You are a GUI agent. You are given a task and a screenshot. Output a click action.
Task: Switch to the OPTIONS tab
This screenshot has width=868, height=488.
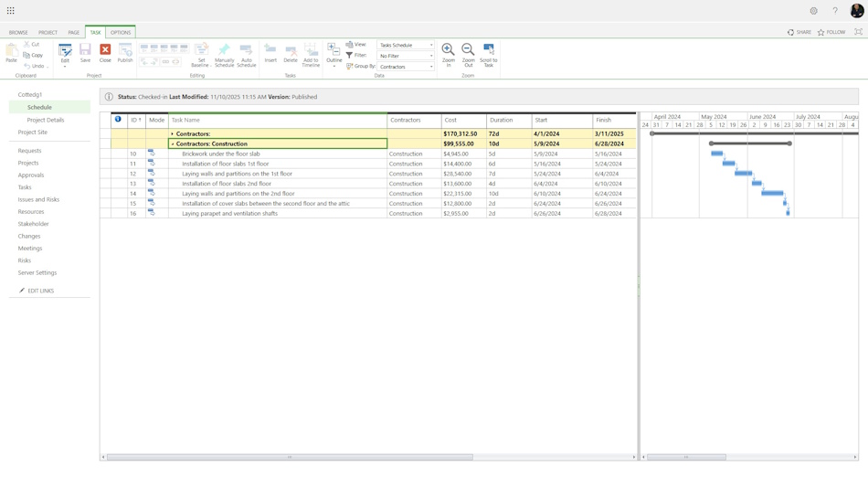[120, 32]
